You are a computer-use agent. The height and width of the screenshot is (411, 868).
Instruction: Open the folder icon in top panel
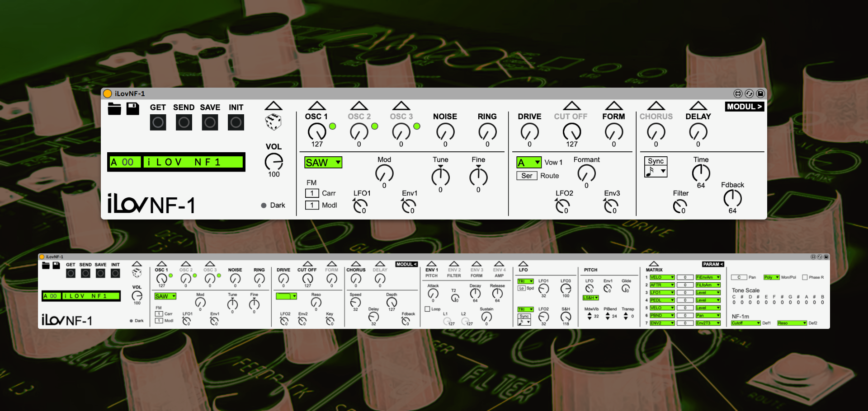click(x=114, y=109)
